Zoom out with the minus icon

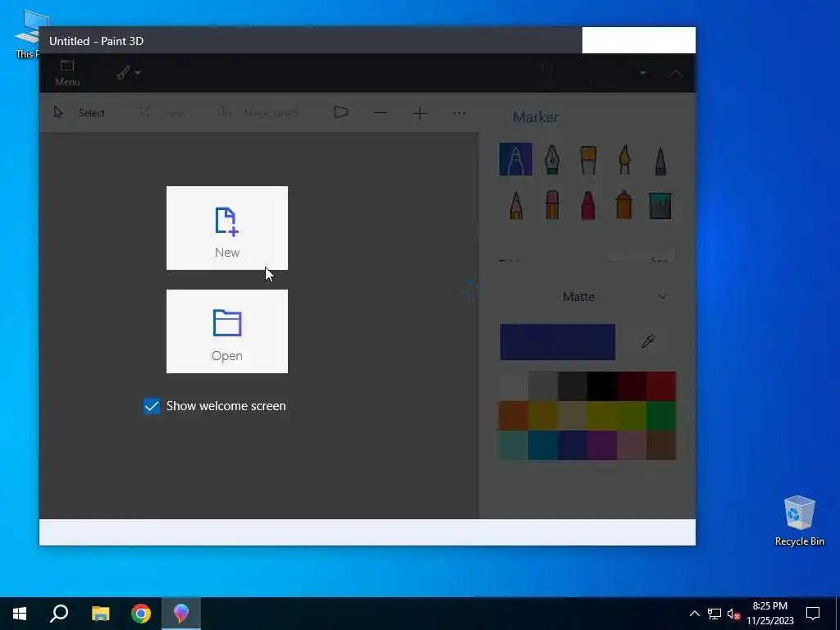point(381,113)
